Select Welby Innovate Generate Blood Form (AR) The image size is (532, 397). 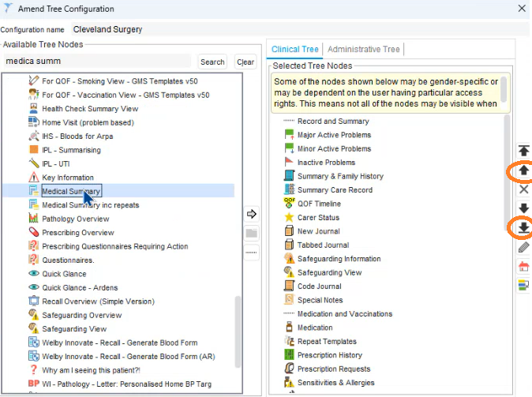click(129, 356)
